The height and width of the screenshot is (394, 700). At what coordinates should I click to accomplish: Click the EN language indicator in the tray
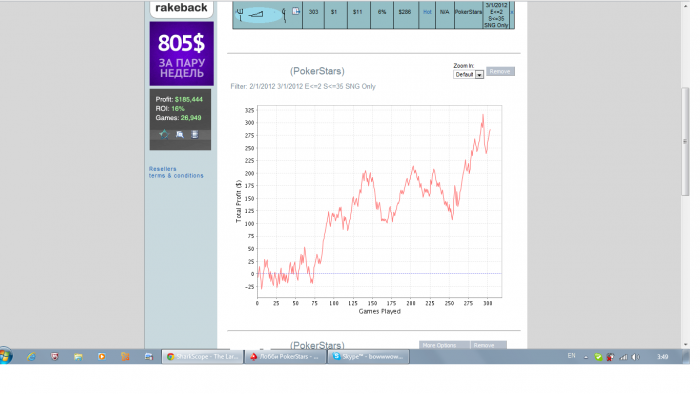coord(571,356)
